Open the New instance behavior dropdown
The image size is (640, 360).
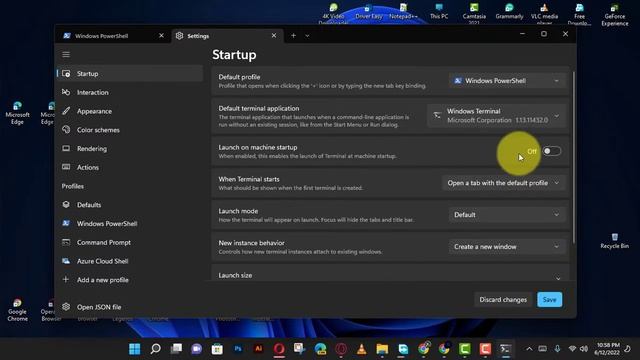tap(507, 247)
